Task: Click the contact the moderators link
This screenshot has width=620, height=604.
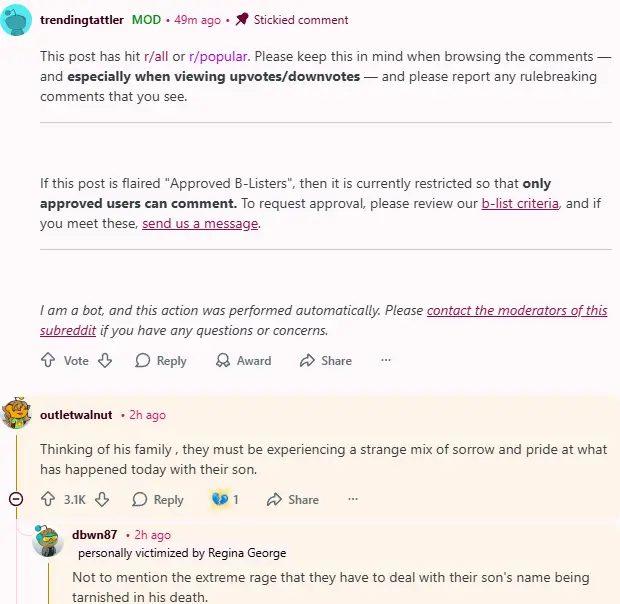Action: pyautogui.click(x=516, y=310)
